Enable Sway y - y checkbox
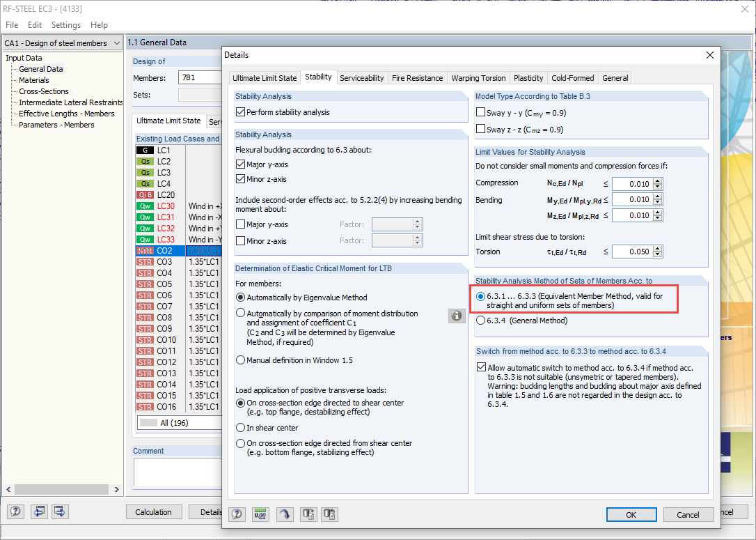Image resolution: width=756 pixels, height=540 pixels. pos(481,112)
